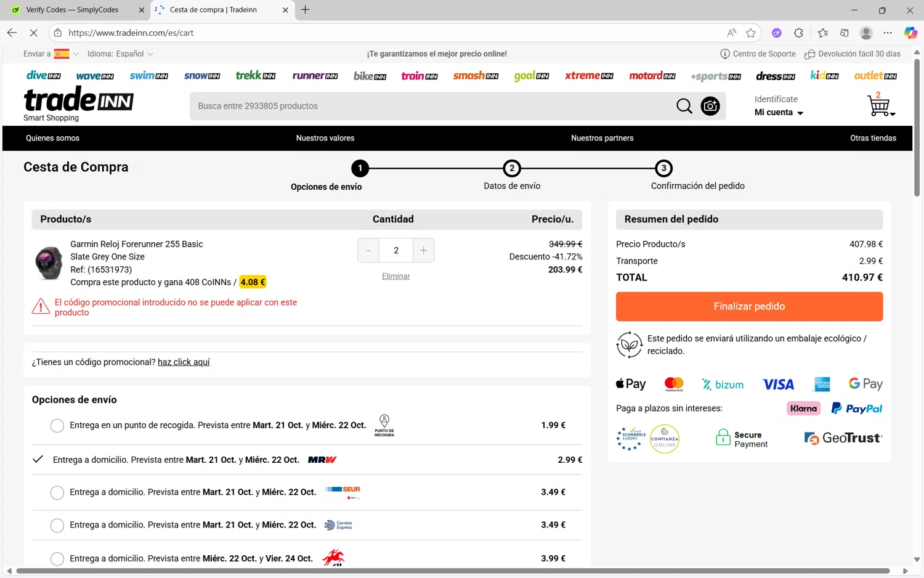
Task: Expand the Mi cuenta dropdown
Action: [x=779, y=112]
